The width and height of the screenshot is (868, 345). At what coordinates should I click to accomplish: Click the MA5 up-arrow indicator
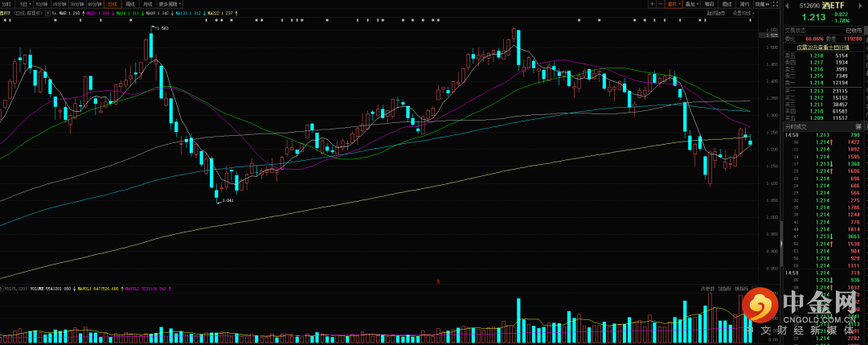pos(84,14)
